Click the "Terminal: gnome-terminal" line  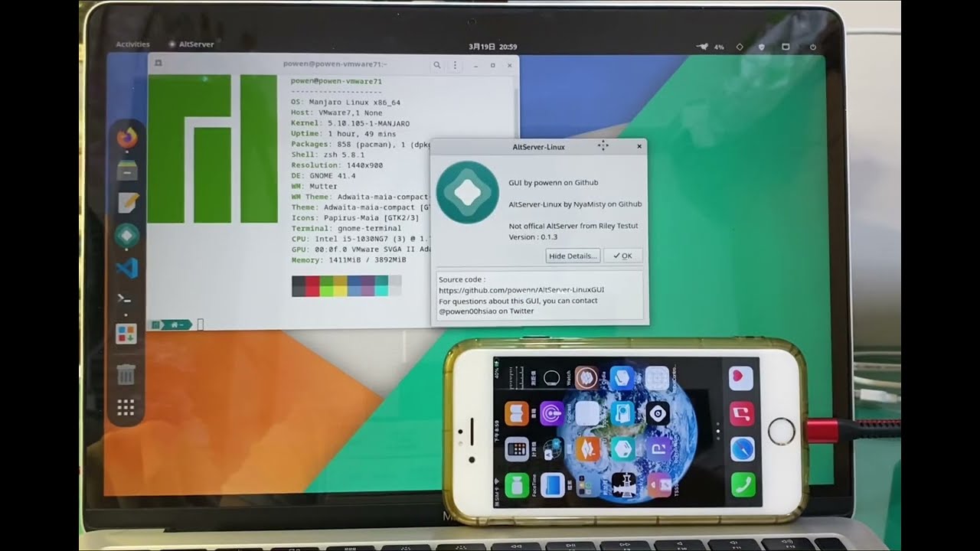pyautogui.click(x=346, y=228)
